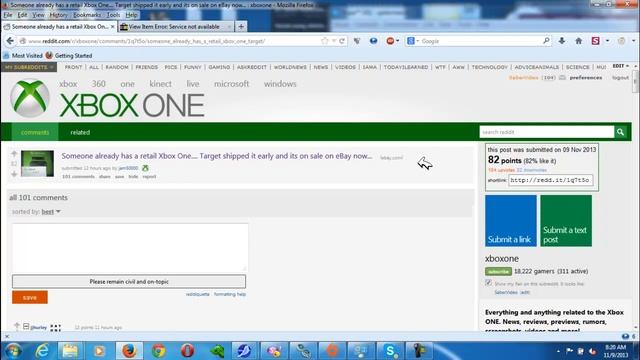Run the Google search magnifier icon

click(x=546, y=41)
